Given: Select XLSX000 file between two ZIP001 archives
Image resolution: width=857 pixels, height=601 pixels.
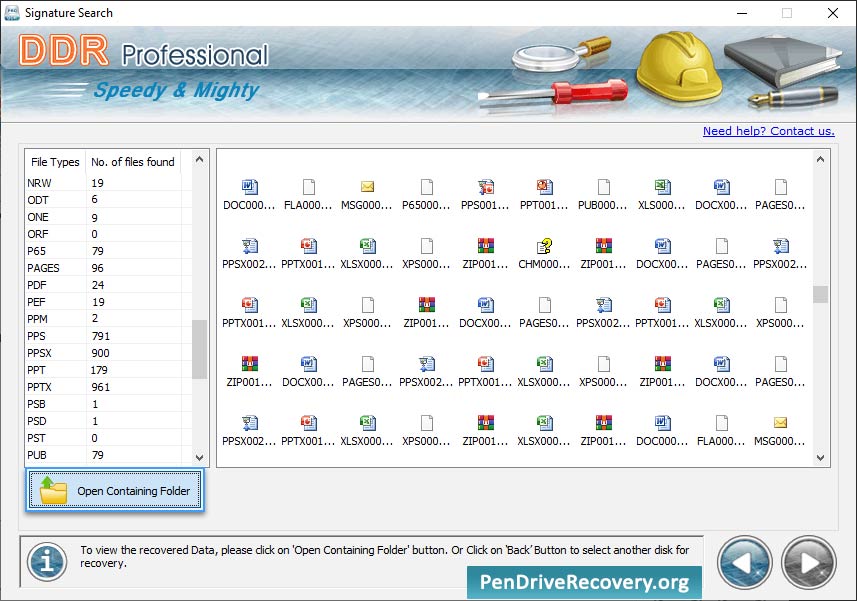Looking at the screenshot, I should pyautogui.click(x=544, y=431).
